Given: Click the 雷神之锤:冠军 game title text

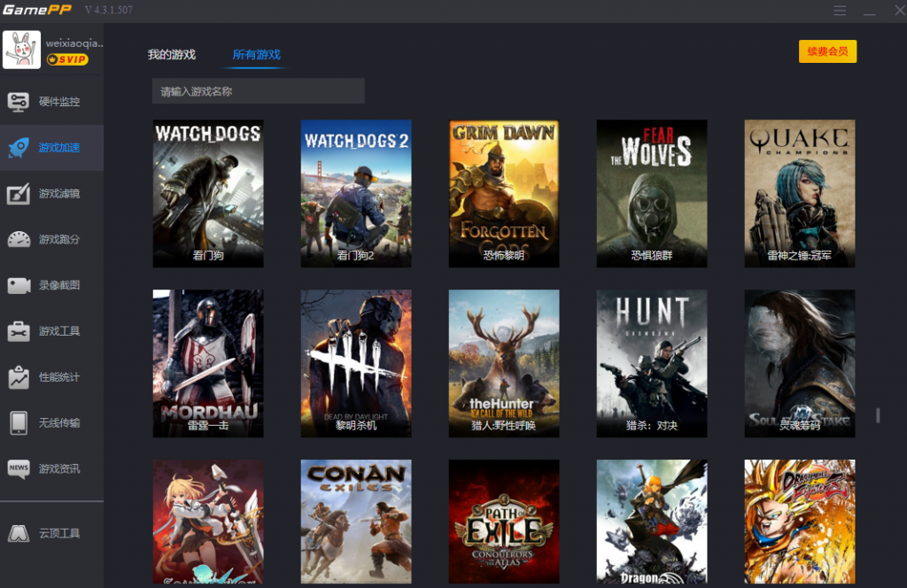Looking at the screenshot, I should (x=800, y=256).
